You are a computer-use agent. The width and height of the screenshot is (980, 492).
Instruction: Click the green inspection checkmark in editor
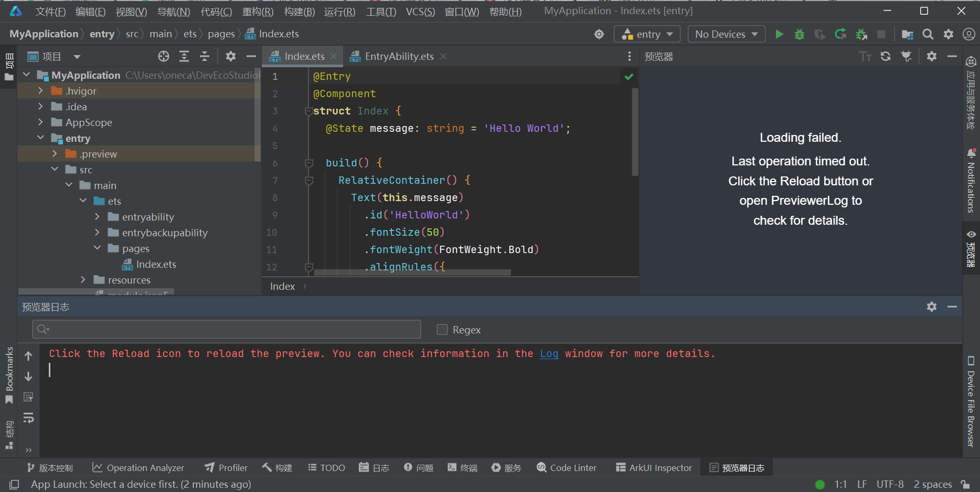tap(629, 77)
